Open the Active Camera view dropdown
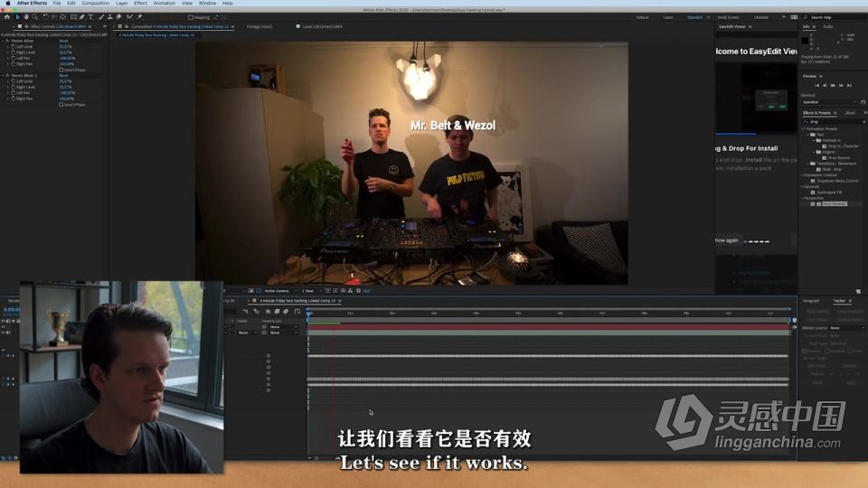Viewport: 868px width, 488px height. (278, 290)
